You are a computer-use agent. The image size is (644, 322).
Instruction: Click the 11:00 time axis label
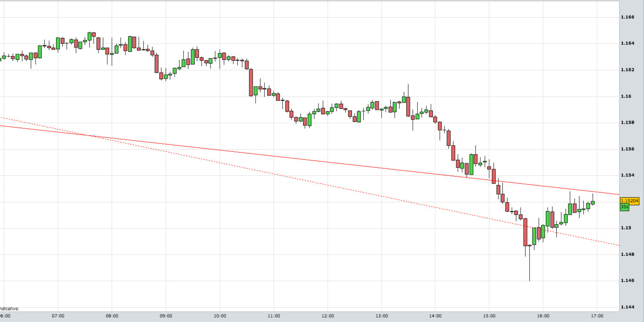coord(274,316)
